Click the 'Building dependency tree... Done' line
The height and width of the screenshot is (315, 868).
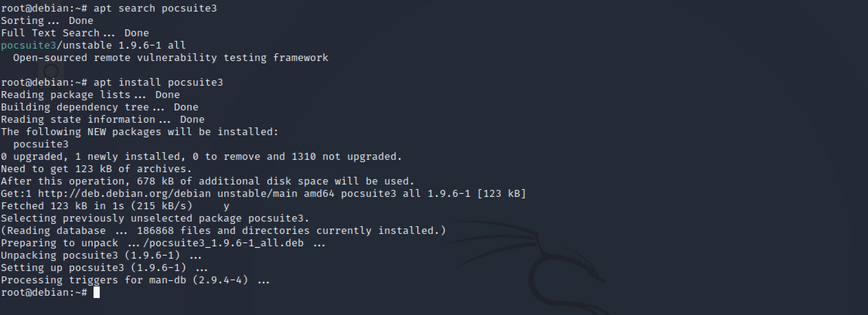[100, 107]
